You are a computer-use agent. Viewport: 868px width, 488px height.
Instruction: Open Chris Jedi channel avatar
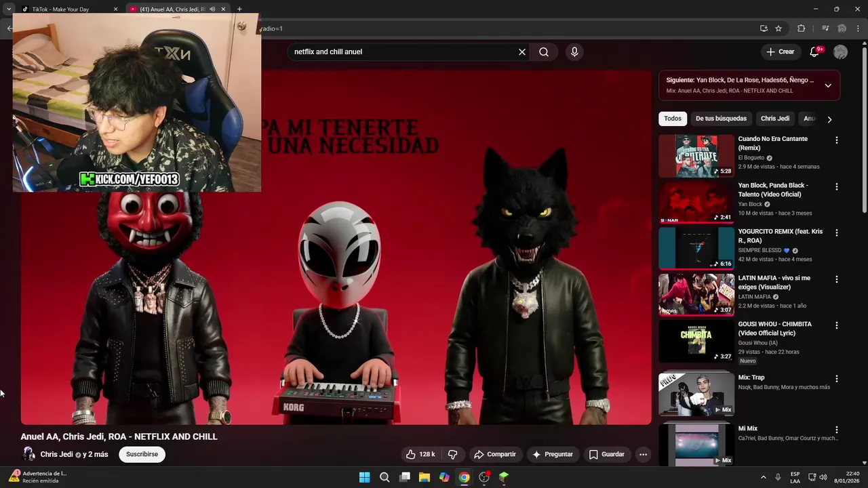pos(28,454)
